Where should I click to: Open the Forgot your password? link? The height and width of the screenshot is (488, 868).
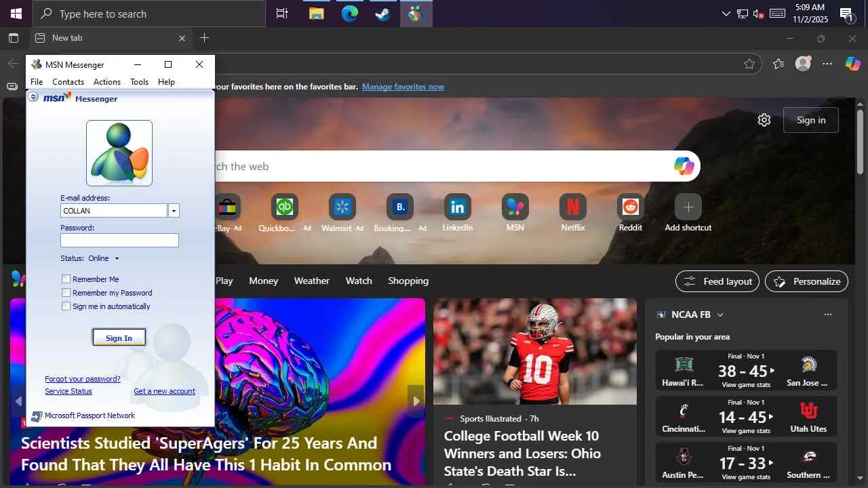83,379
